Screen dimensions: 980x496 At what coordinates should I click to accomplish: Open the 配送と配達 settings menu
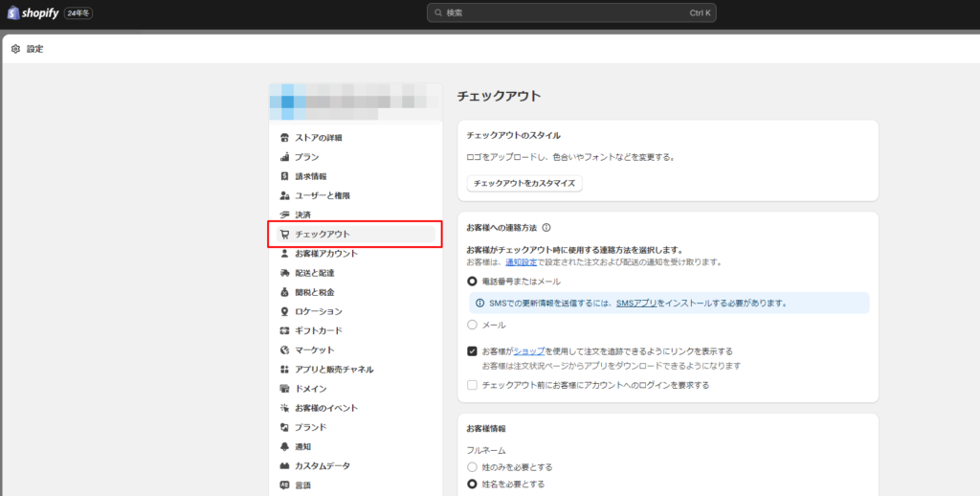314,273
